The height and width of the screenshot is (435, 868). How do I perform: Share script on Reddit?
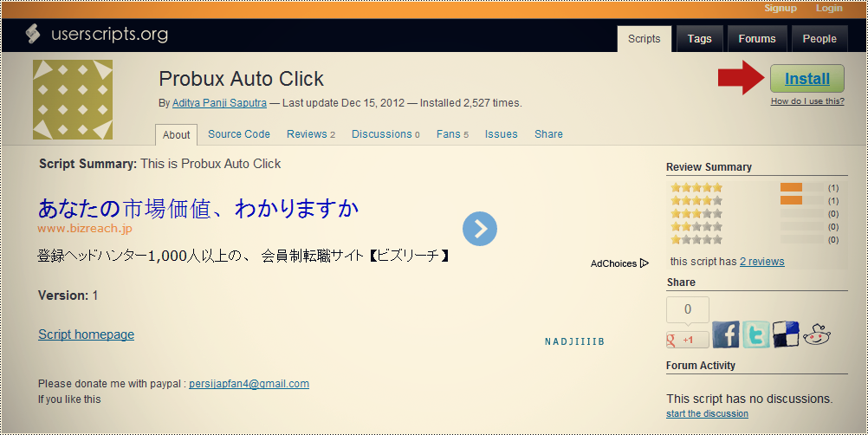tap(817, 334)
